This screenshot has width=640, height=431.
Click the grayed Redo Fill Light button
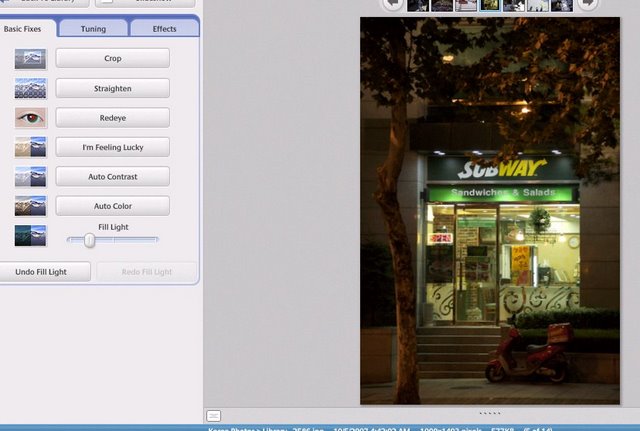click(x=147, y=272)
